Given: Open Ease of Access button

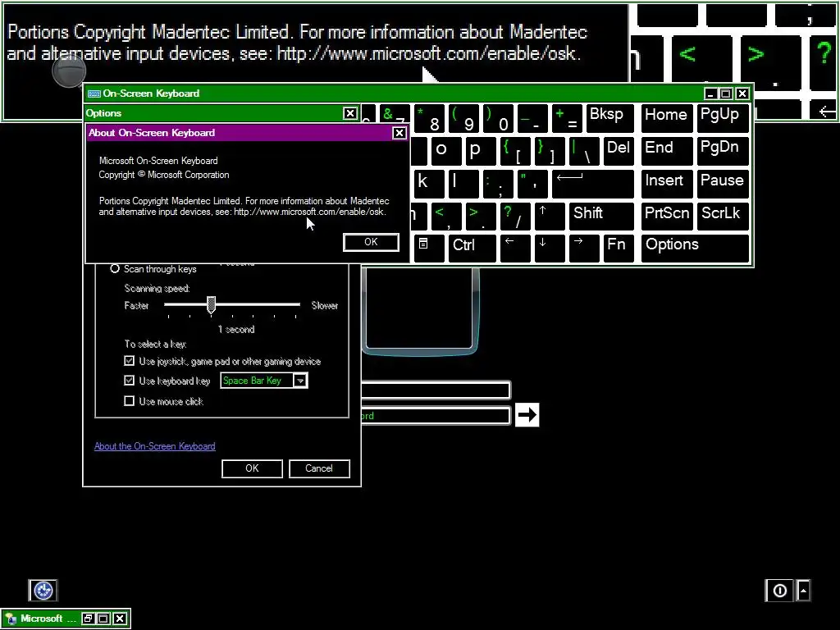Looking at the screenshot, I should click(x=43, y=591).
